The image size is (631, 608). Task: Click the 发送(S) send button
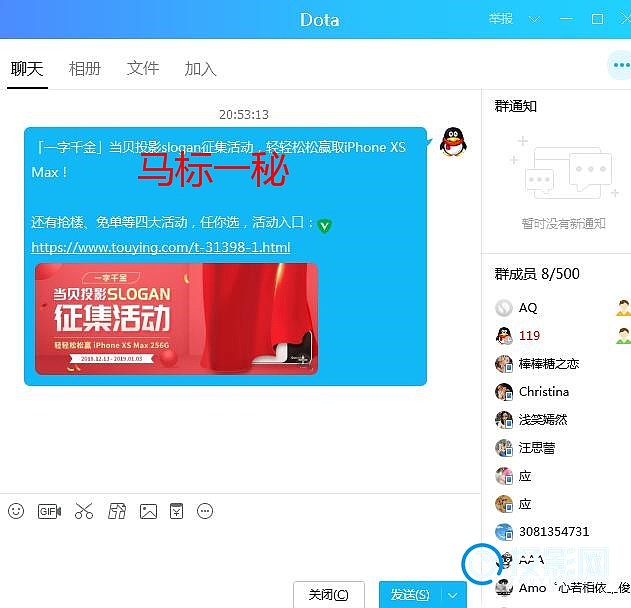(410, 594)
